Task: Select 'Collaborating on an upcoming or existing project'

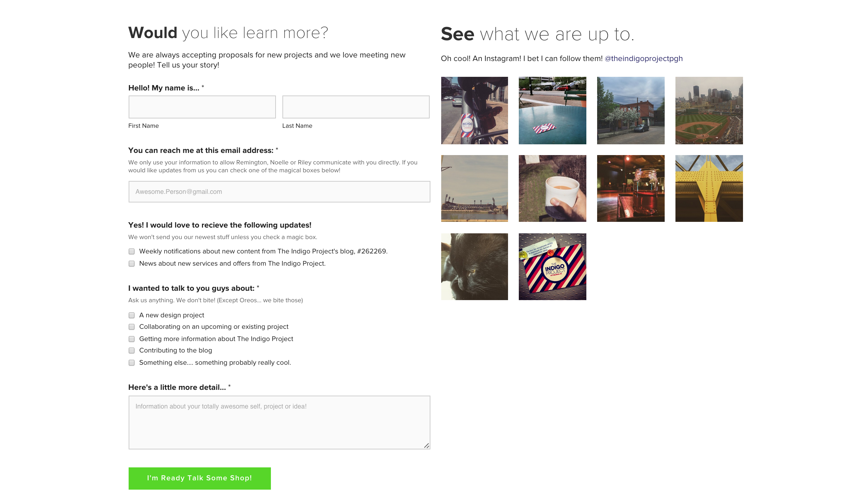Action: point(131,327)
